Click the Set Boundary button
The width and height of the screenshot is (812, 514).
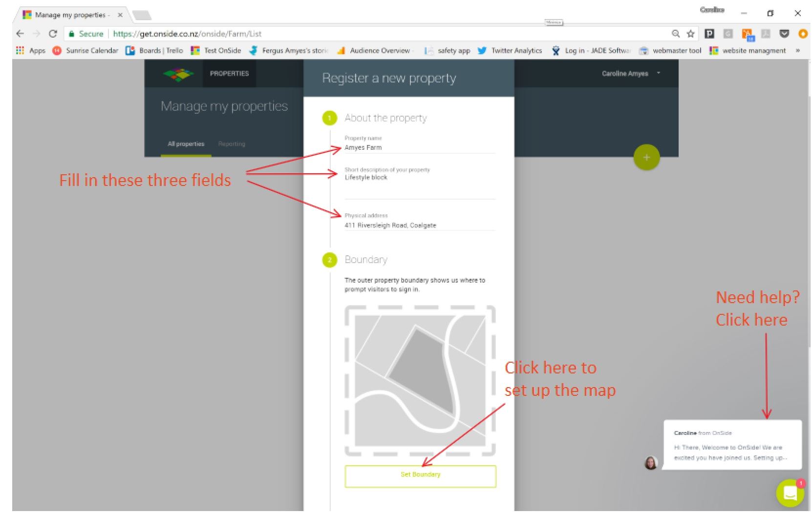pyautogui.click(x=420, y=475)
